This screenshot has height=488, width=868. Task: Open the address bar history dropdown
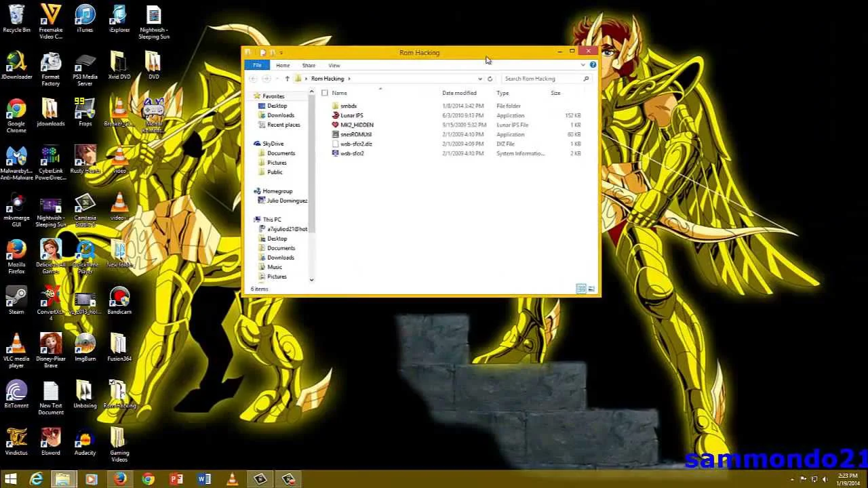coord(480,79)
